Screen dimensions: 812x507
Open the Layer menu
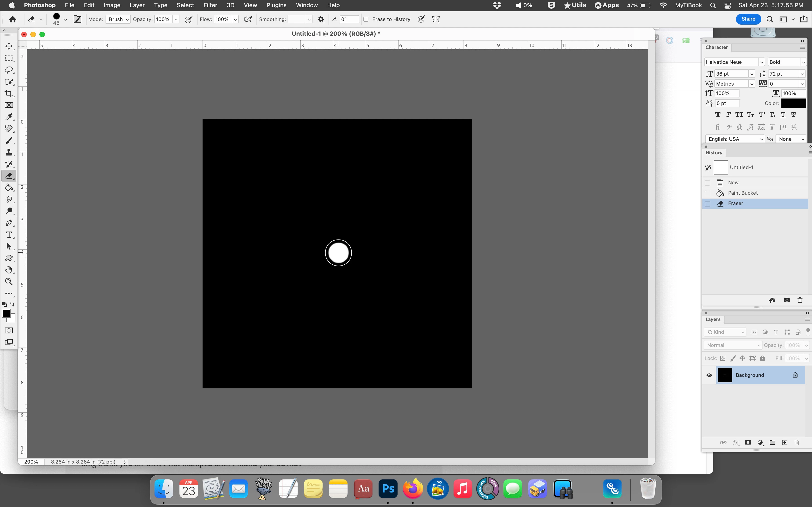coord(137,5)
